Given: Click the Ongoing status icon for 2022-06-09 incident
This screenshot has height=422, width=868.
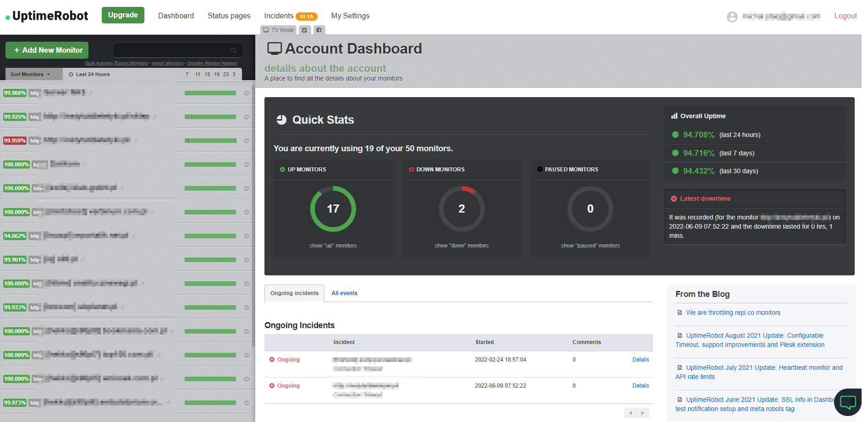Looking at the screenshot, I should coord(272,386).
